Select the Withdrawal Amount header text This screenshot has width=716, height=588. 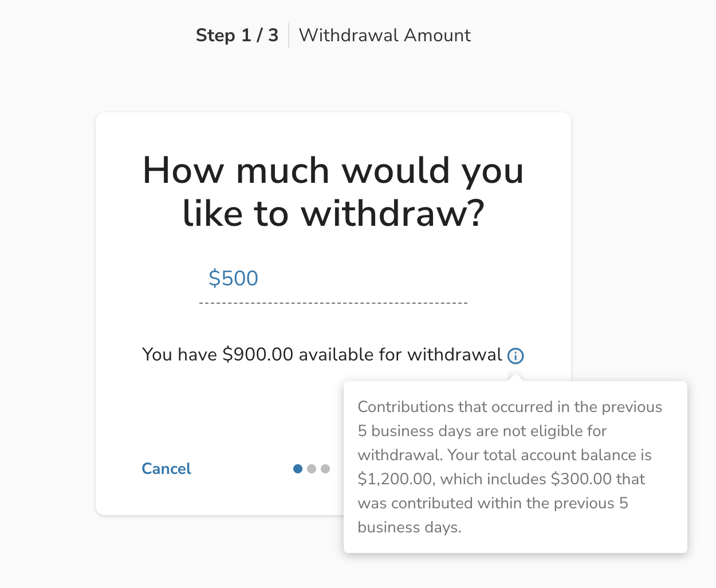(x=384, y=35)
